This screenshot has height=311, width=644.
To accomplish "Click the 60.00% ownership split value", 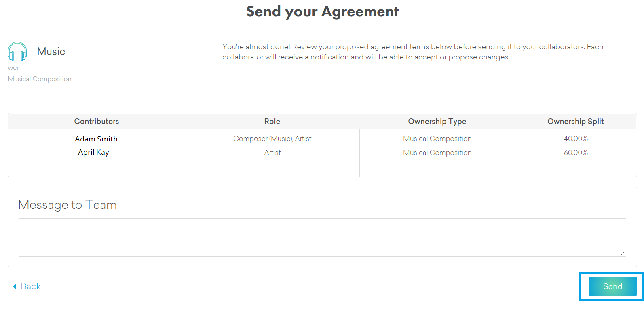I will point(576,153).
